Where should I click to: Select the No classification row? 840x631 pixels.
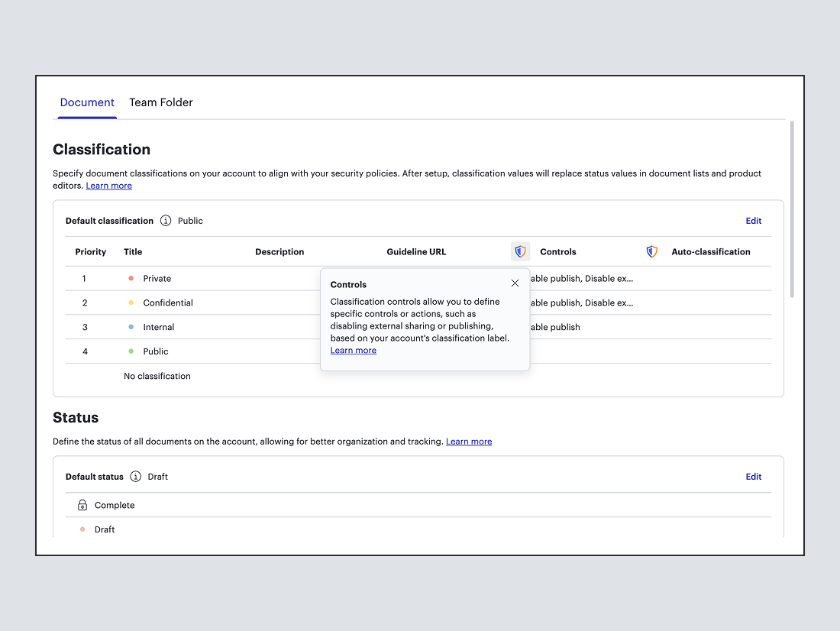[157, 376]
